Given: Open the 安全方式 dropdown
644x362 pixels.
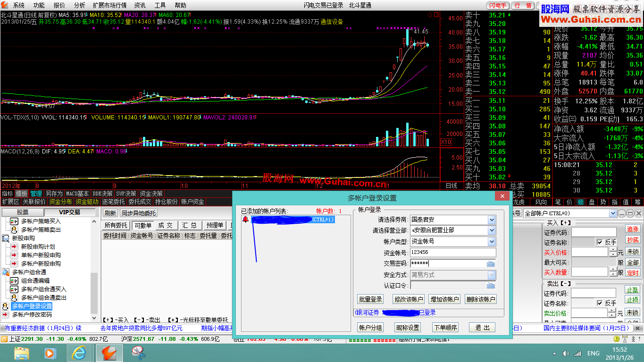Looking at the screenshot, I should pos(492,275).
